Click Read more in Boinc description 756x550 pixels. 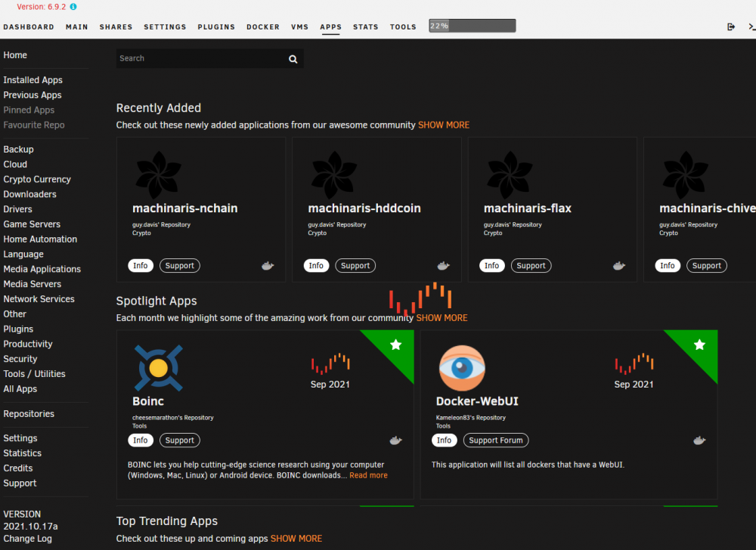368,475
